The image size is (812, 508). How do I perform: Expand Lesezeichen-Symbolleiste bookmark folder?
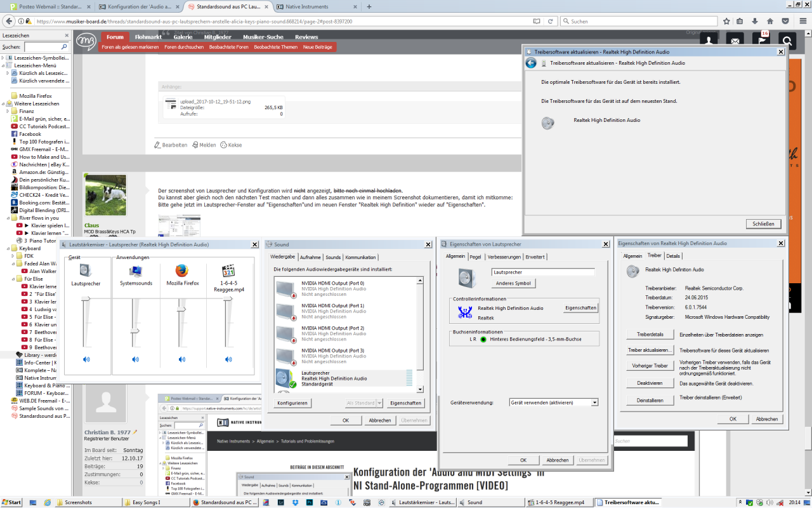(3, 58)
